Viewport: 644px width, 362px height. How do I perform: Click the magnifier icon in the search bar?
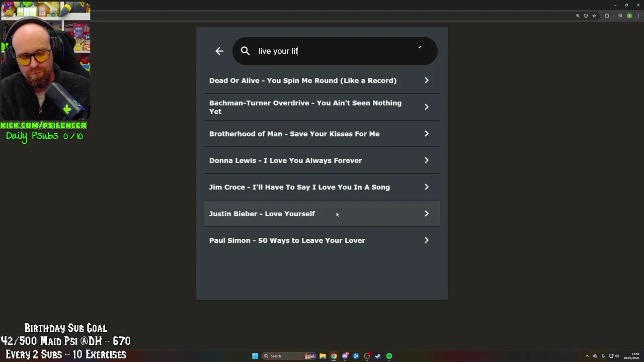click(x=245, y=51)
